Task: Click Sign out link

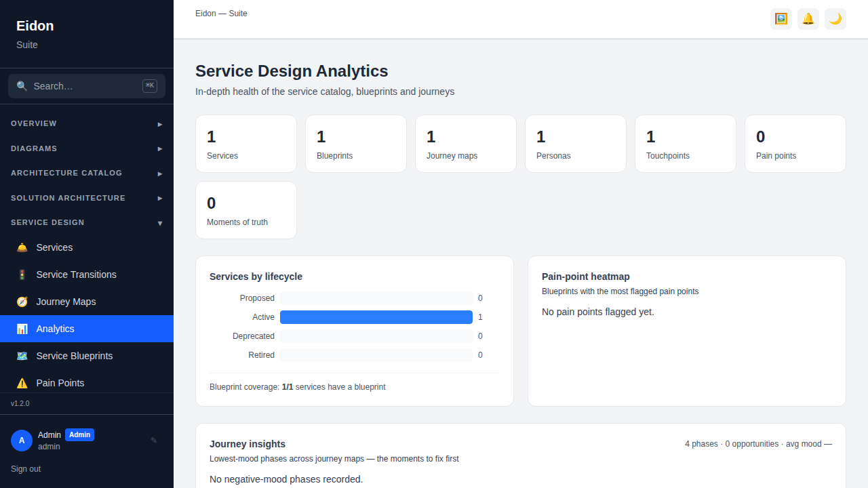Action: [26, 469]
